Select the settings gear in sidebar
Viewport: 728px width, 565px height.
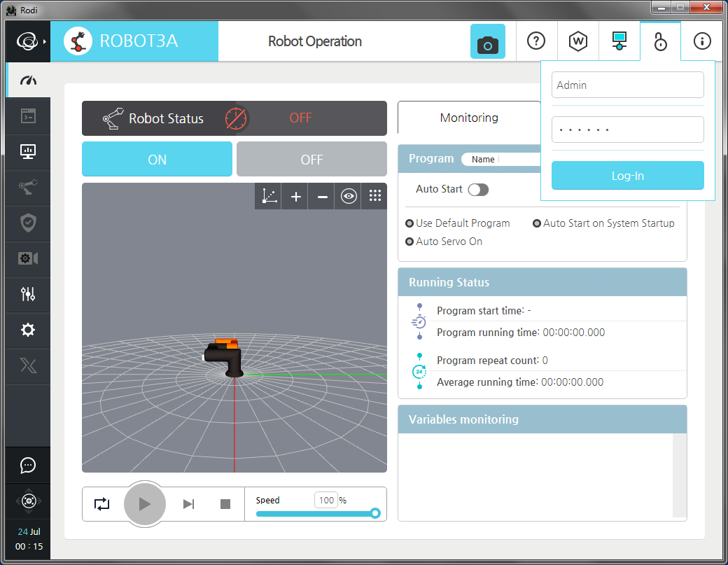pos(28,330)
